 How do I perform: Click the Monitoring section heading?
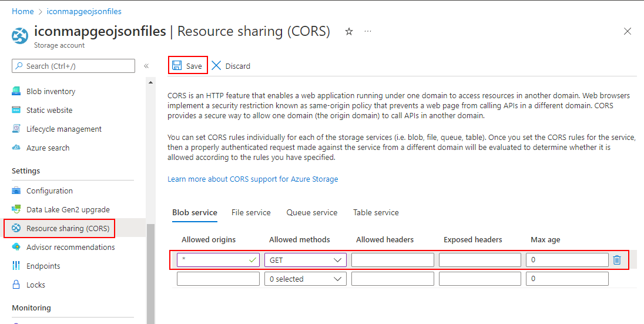[31, 308]
